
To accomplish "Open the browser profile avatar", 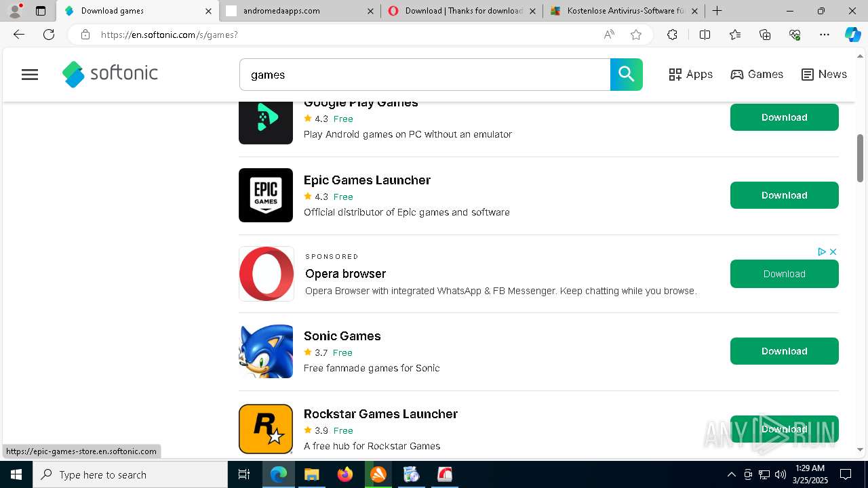I will point(15,11).
